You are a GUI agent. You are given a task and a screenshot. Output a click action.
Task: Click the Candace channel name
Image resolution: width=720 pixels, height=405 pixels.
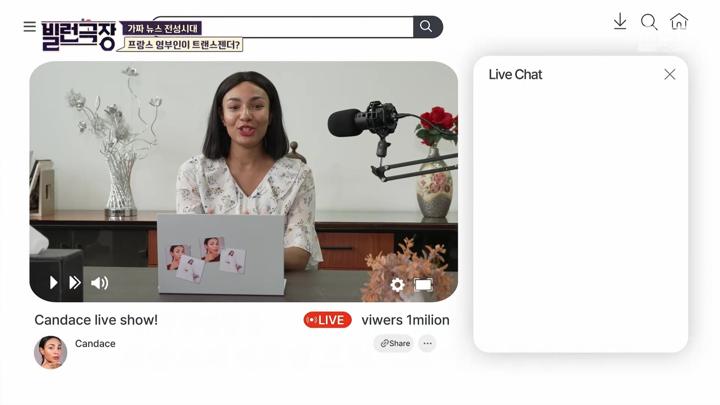tap(95, 344)
